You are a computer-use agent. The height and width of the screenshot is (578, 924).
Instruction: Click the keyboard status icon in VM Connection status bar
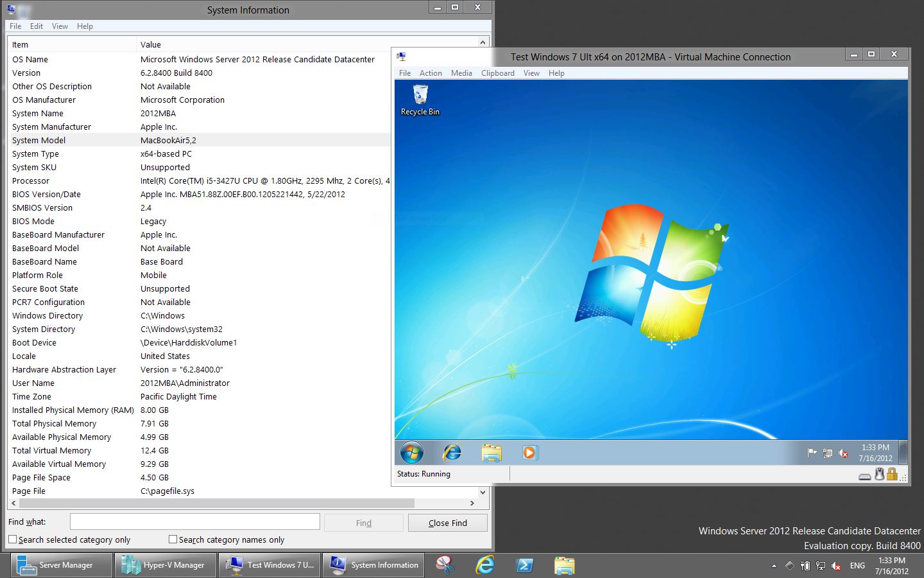tap(864, 476)
